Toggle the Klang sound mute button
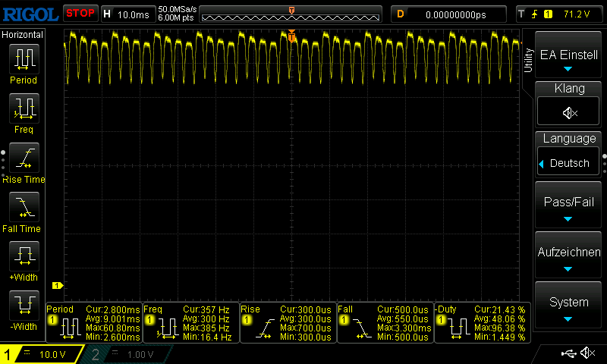The height and width of the screenshot is (364, 607). (x=569, y=113)
